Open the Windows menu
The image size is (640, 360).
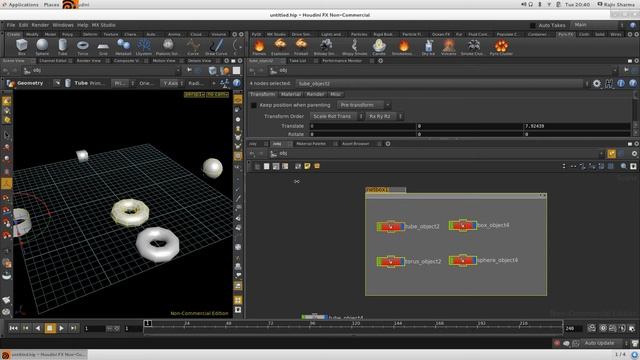pos(63,25)
